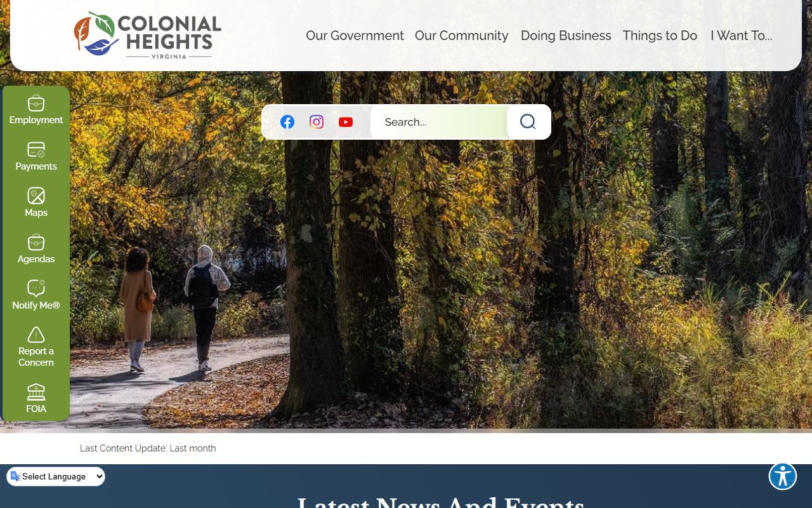
Task: Open the Employment briefcase shortcut
Action: pyautogui.click(x=36, y=110)
